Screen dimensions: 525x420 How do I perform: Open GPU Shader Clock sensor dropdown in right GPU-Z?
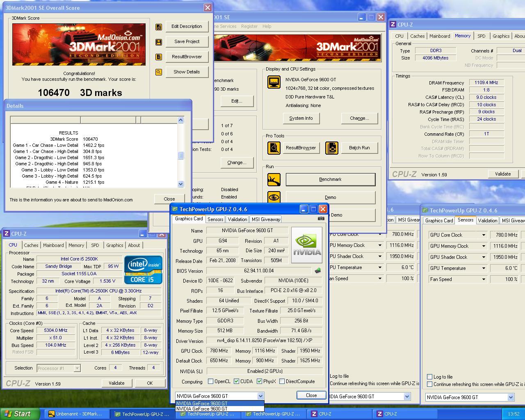click(484, 257)
